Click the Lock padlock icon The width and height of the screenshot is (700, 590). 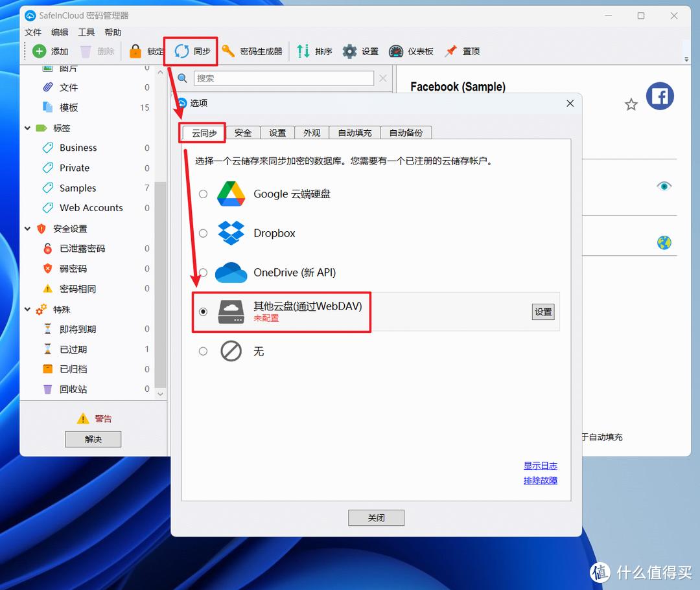(x=135, y=51)
